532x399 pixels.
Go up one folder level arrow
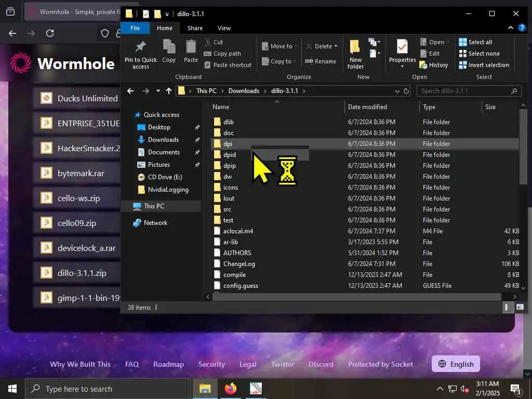169,91
